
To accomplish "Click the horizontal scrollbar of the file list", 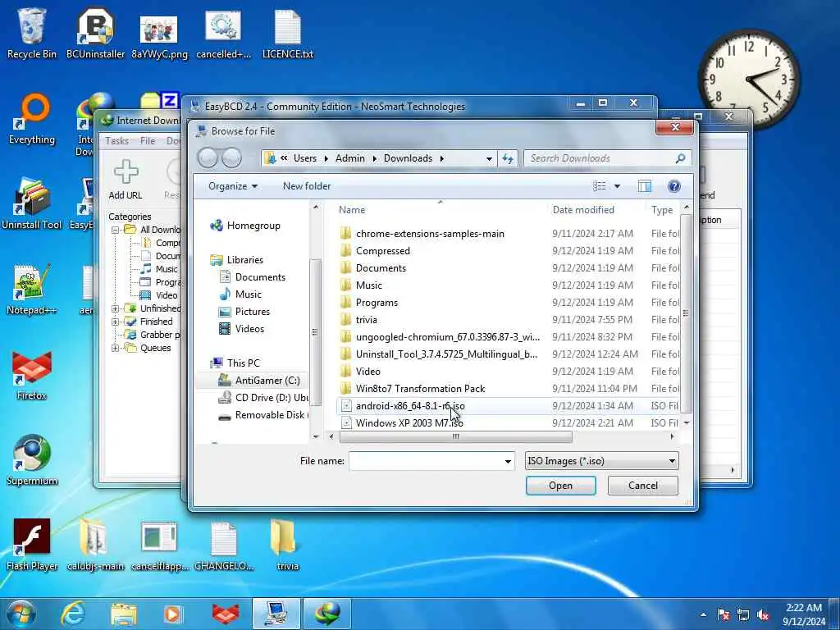I will (x=456, y=436).
